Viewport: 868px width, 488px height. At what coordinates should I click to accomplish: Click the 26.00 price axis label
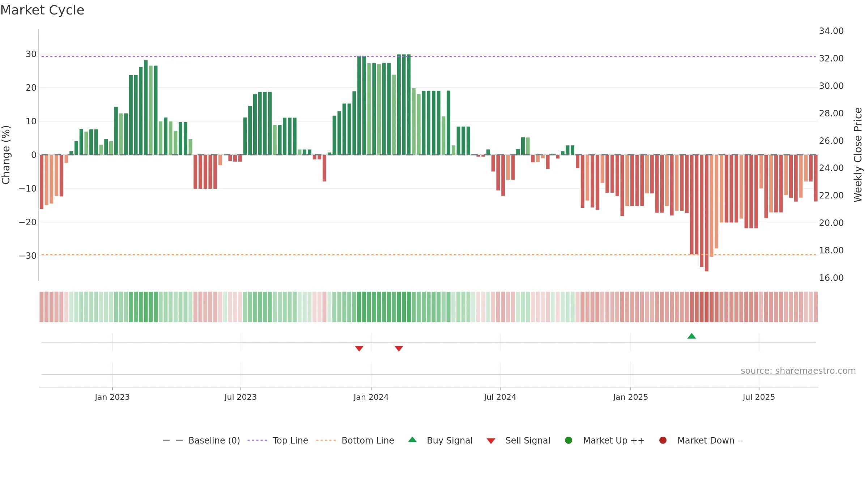pyautogui.click(x=831, y=141)
